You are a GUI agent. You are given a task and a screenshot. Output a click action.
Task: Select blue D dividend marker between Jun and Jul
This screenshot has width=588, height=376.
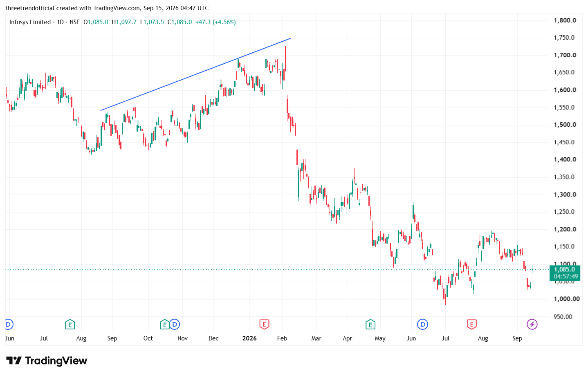(x=422, y=325)
